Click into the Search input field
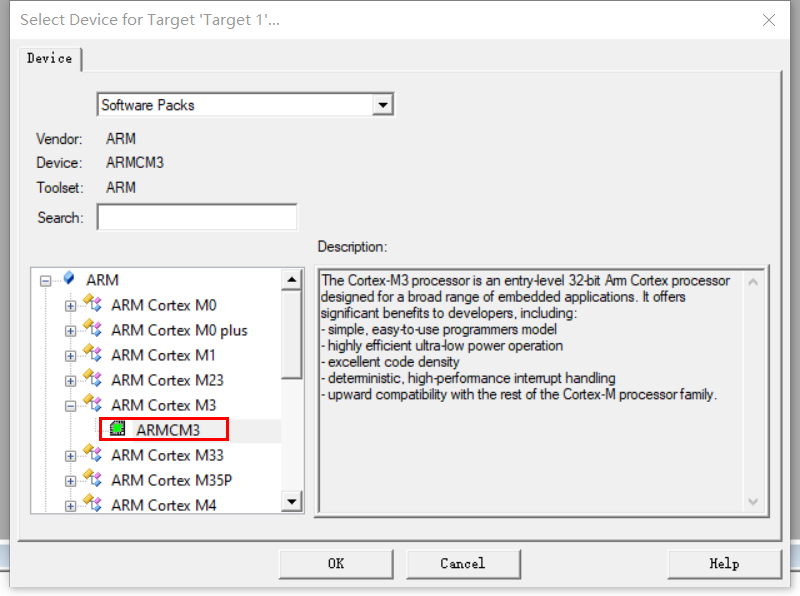The height and width of the screenshot is (596, 800). coord(197,217)
